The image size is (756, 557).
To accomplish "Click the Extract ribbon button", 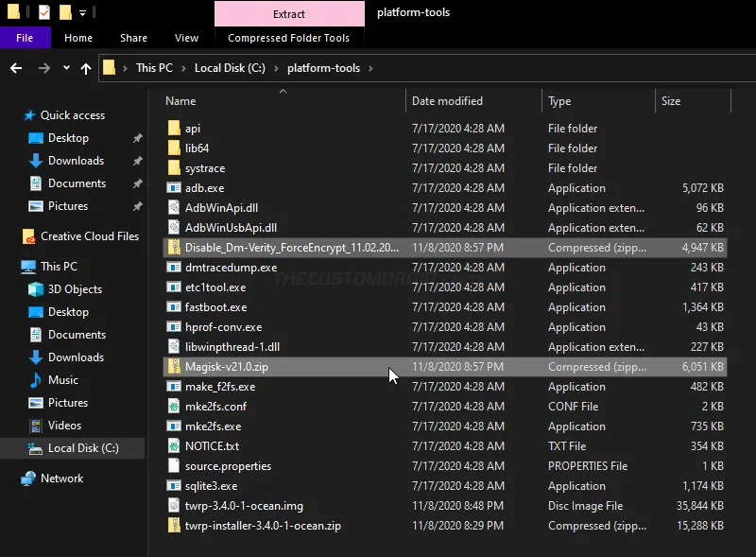I will pos(289,13).
